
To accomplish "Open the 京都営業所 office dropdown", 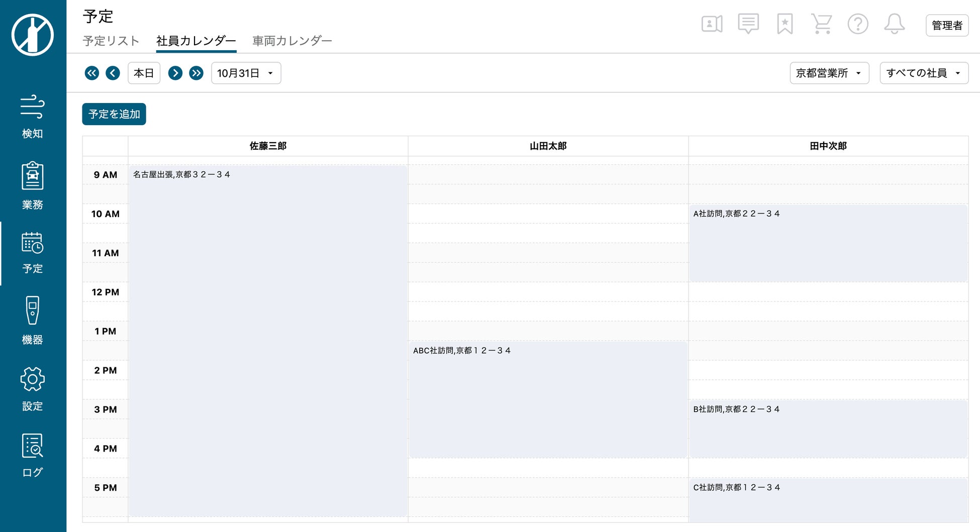I will [829, 73].
